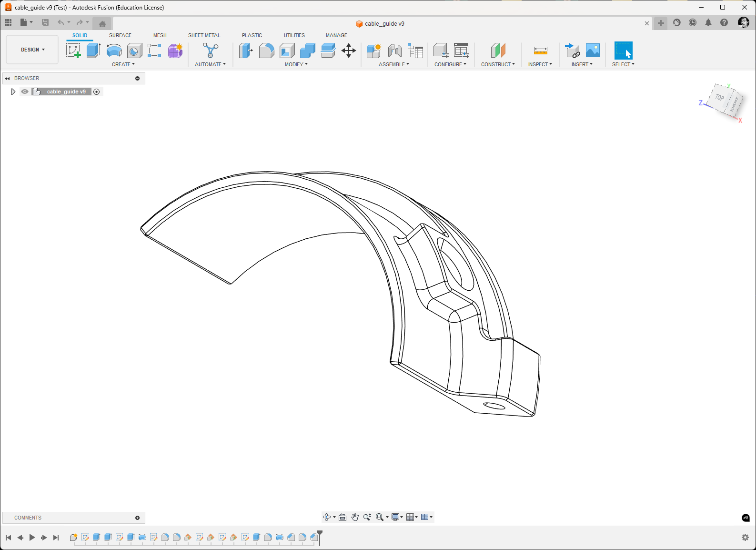The width and height of the screenshot is (756, 550).
Task: Select the Joint tool
Action: tap(394, 50)
